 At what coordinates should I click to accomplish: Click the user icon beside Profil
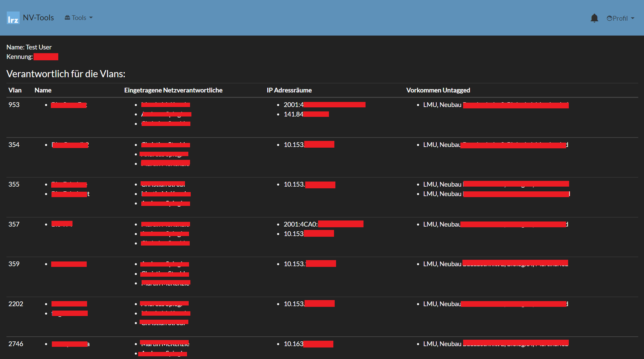(x=609, y=18)
